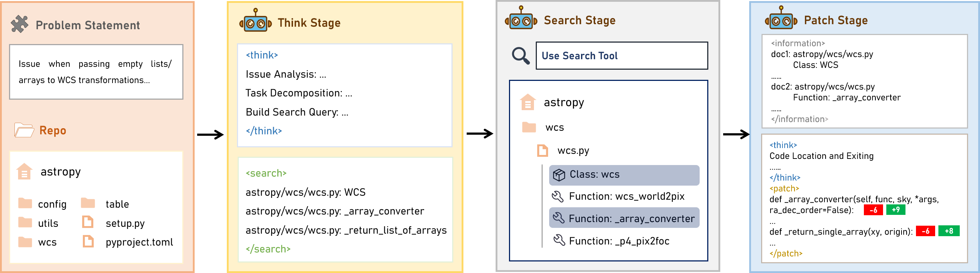Click the pyproject.toml file name
980x273 pixels.
139,242
